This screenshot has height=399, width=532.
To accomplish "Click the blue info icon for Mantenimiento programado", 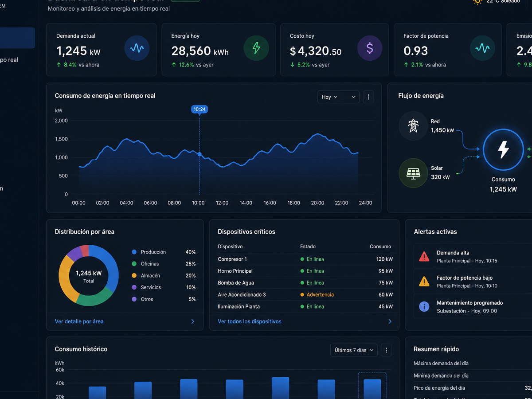I will pyautogui.click(x=424, y=306).
